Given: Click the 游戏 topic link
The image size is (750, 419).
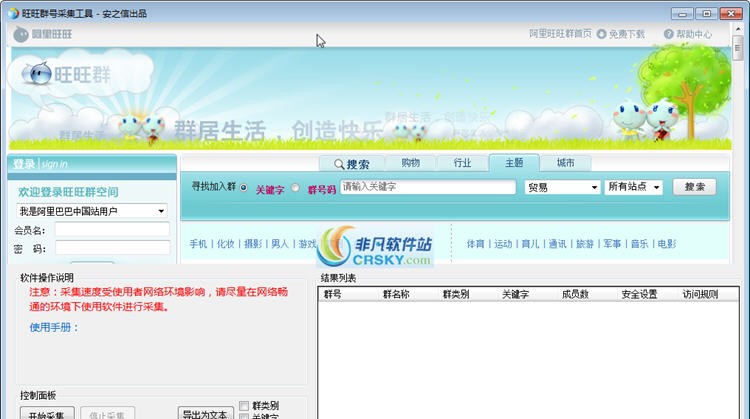Looking at the screenshot, I should pos(307,244).
